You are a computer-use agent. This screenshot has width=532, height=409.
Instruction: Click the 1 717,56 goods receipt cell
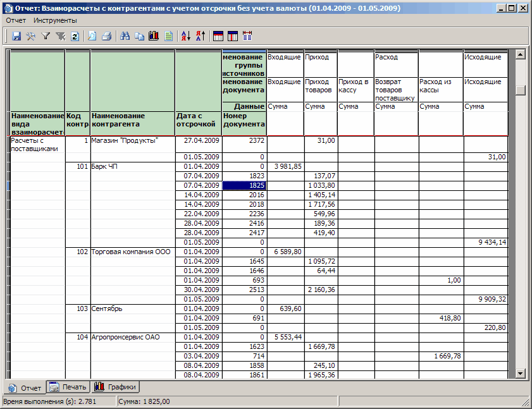point(321,205)
